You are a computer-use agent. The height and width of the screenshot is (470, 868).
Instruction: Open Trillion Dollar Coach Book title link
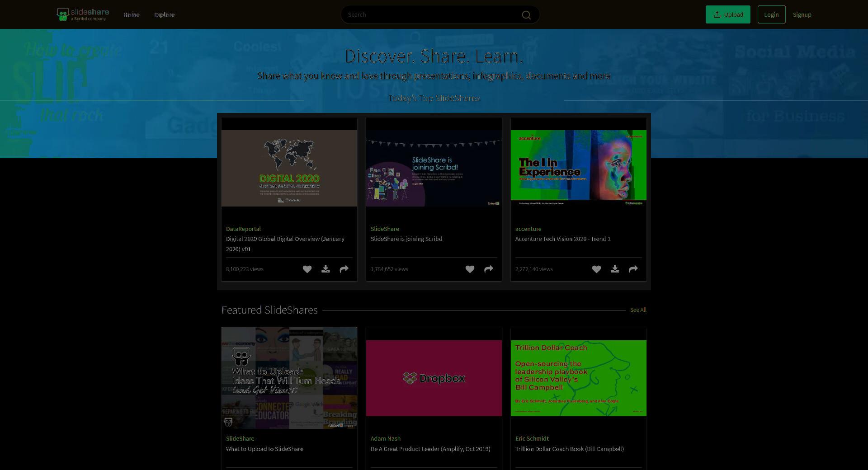[570, 449]
